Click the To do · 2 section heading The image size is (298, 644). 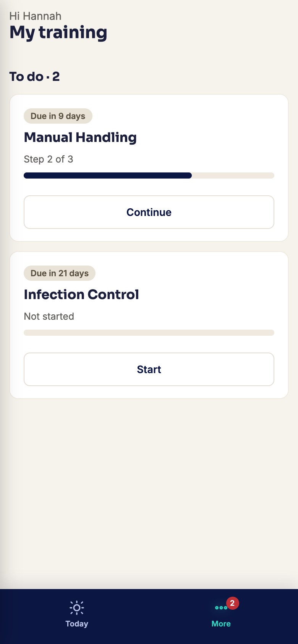[x=34, y=77]
